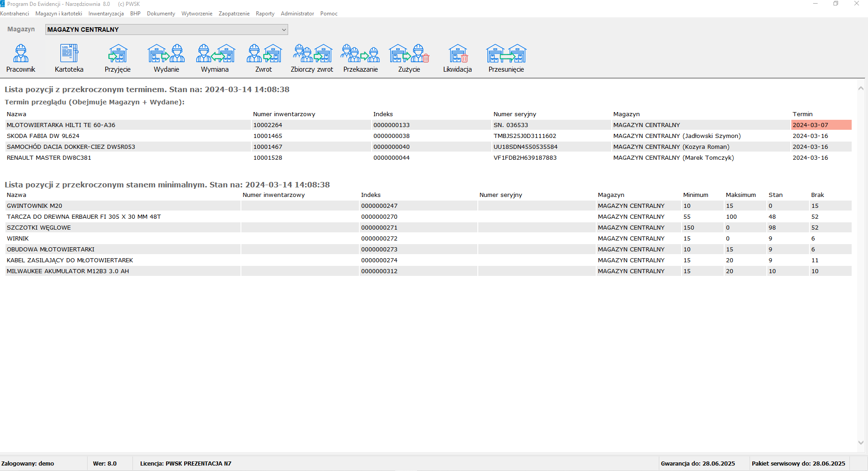Expand the Magazyn warehouse dropdown
Viewport: 868px width, 471px height.
(284, 29)
